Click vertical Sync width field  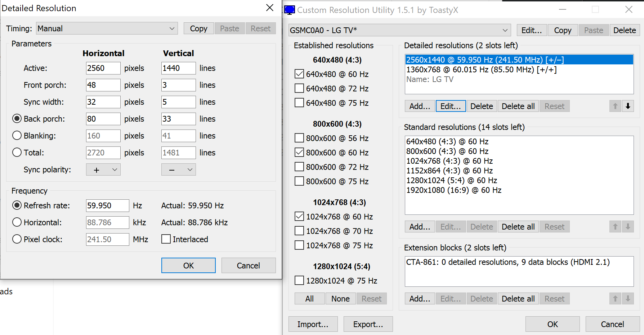coord(179,102)
